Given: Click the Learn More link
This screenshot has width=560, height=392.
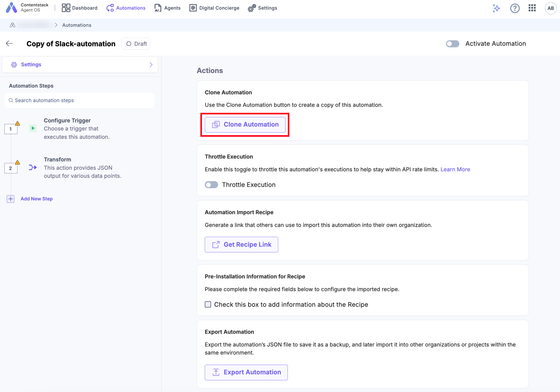Looking at the screenshot, I should coord(455,169).
